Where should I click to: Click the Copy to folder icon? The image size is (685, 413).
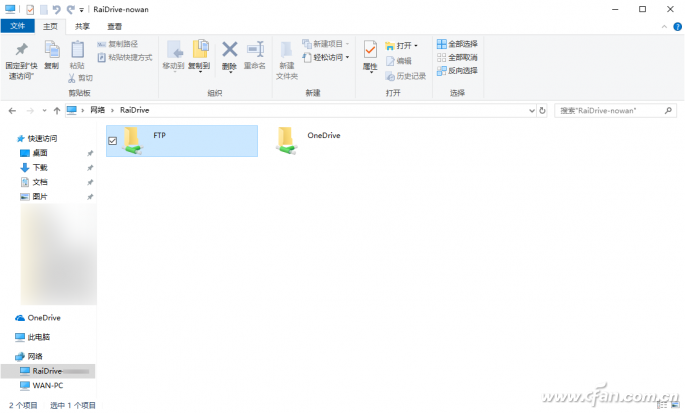[x=200, y=49]
